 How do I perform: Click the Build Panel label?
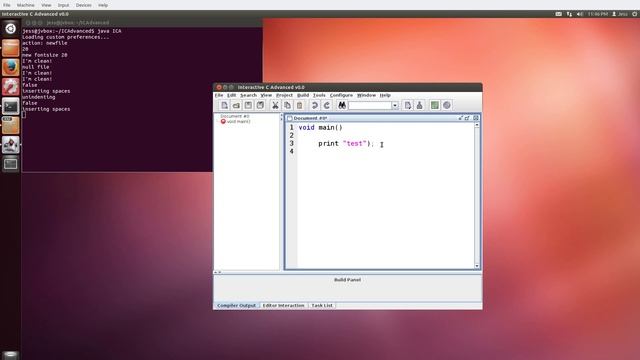(x=347, y=280)
